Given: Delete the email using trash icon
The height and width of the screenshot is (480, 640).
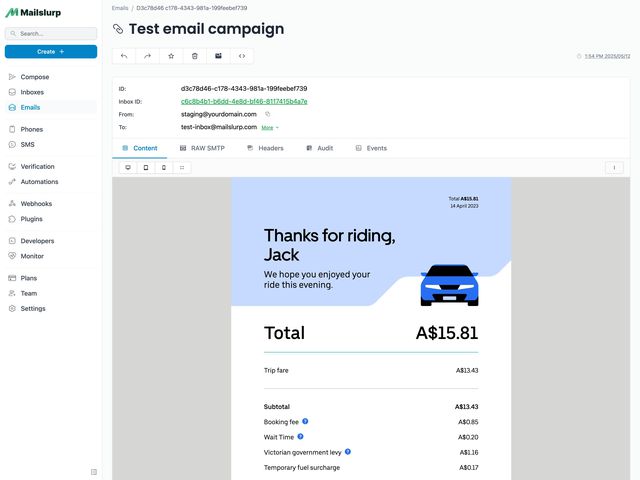Looking at the screenshot, I should click(x=195, y=56).
